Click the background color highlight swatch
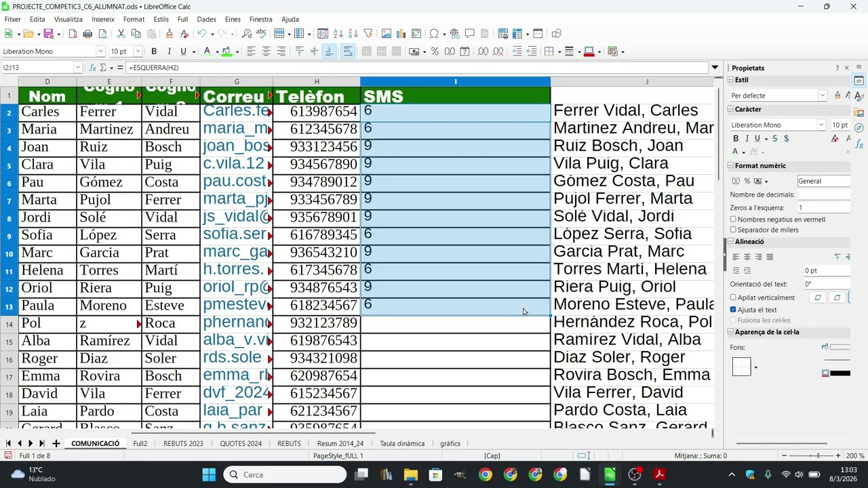 (x=226, y=52)
